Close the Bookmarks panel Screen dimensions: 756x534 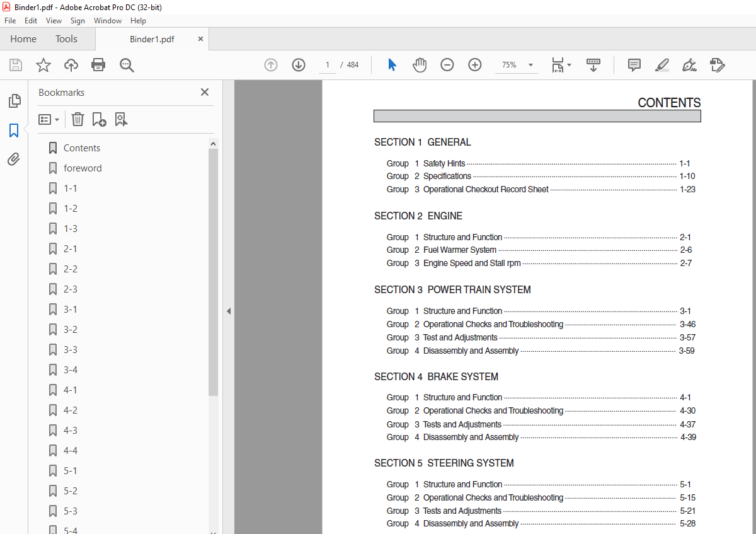[x=204, y=92]
